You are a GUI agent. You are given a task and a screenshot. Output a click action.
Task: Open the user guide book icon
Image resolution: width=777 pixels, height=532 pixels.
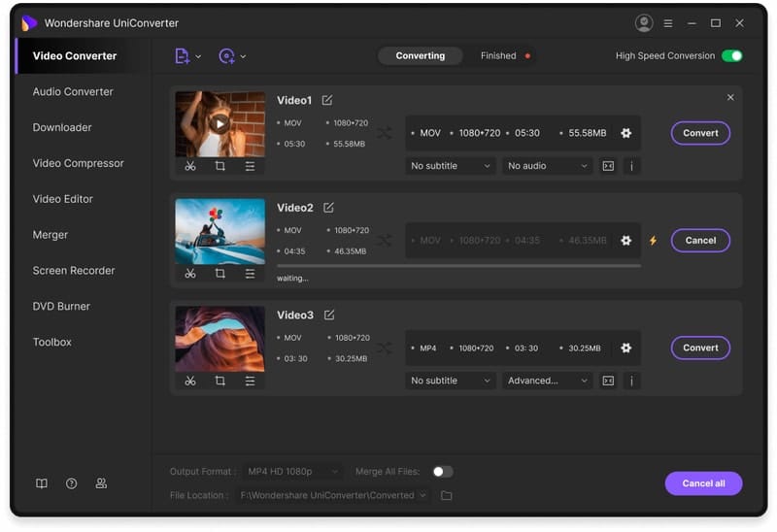pyautogui.click(x=42, y=483)
